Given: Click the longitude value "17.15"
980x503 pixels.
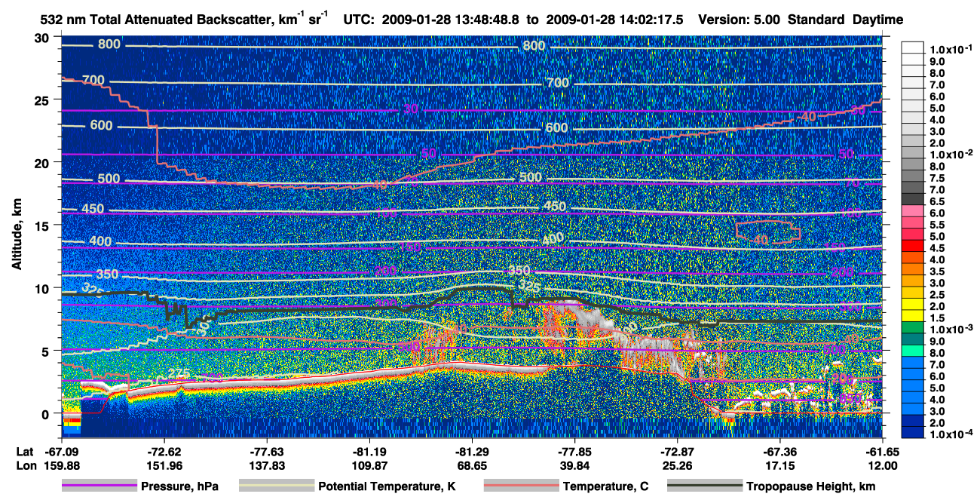Looking at the screenshot, I should pos(779,465).
